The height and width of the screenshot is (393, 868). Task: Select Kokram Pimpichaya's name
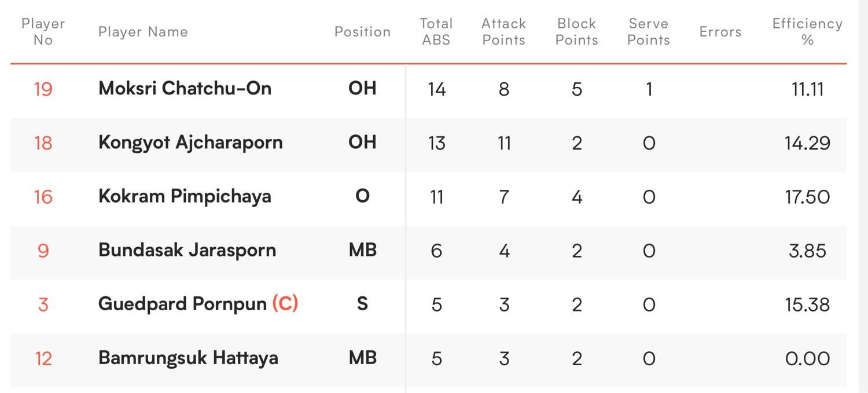(x=185, y=196)
